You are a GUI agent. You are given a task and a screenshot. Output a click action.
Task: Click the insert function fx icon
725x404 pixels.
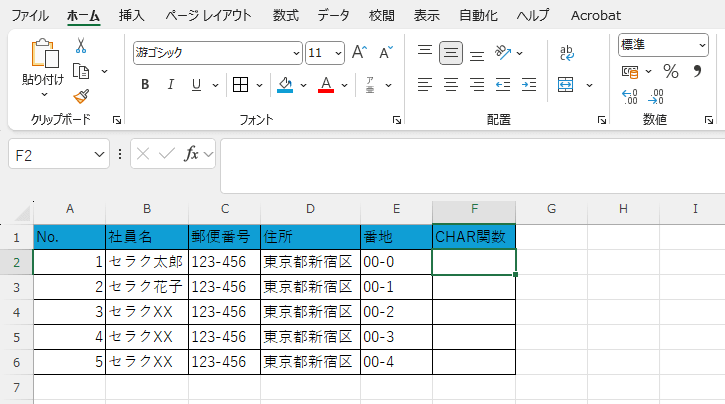point(192,154)
